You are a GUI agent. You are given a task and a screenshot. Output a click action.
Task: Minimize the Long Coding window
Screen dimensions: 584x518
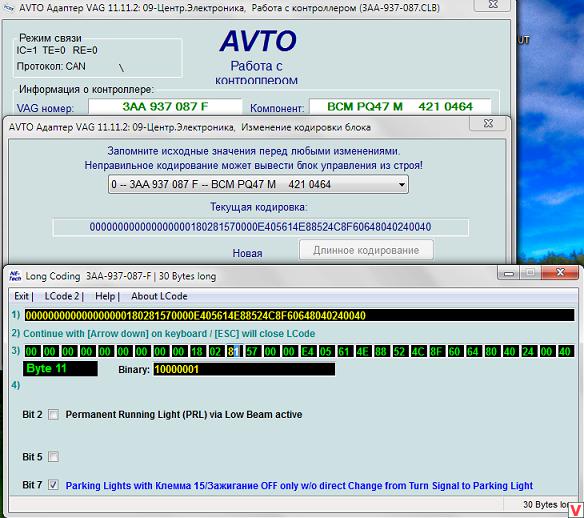(x=509, y=273)
